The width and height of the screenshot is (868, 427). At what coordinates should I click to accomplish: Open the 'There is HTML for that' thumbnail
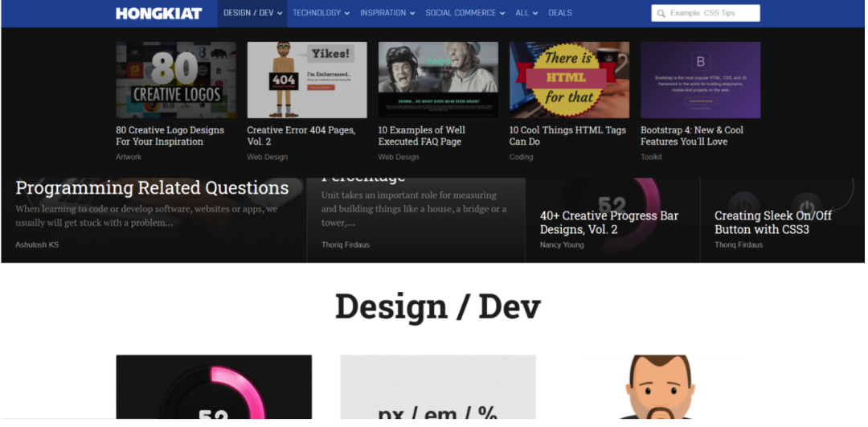pyautogui.click(x=570, y=80)
